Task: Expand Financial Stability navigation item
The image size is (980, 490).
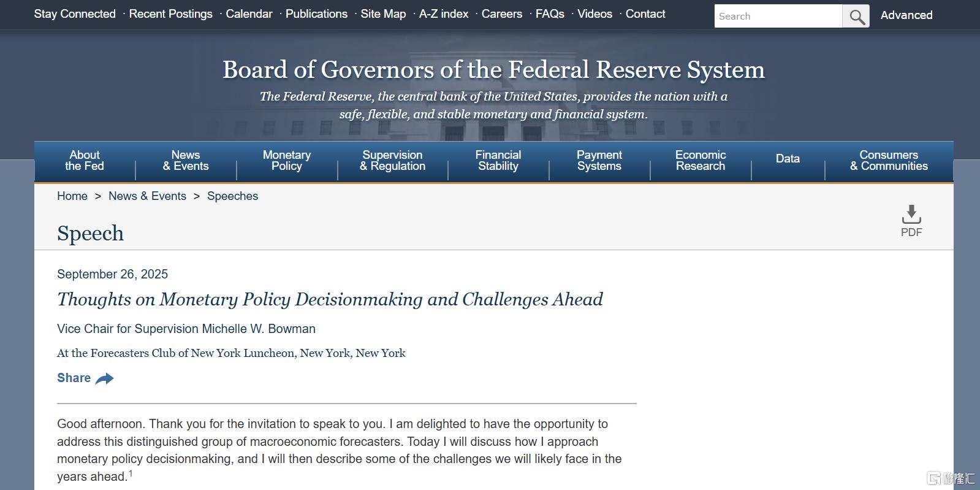Action: pos(498,161)
